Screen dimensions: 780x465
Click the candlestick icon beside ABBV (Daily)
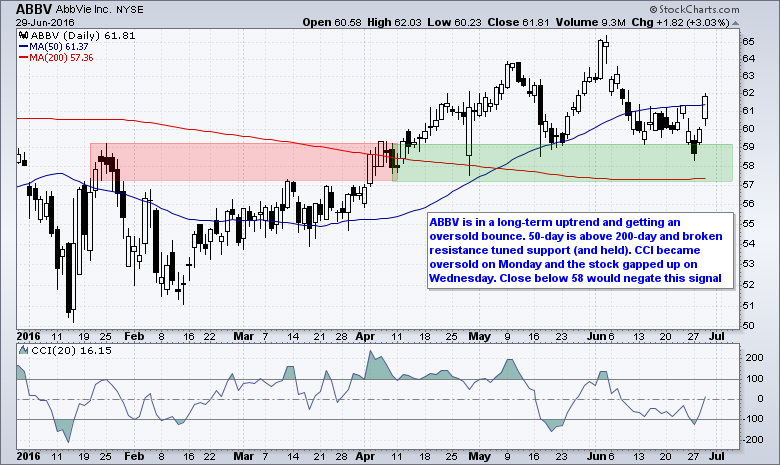(x=23, y=35)
